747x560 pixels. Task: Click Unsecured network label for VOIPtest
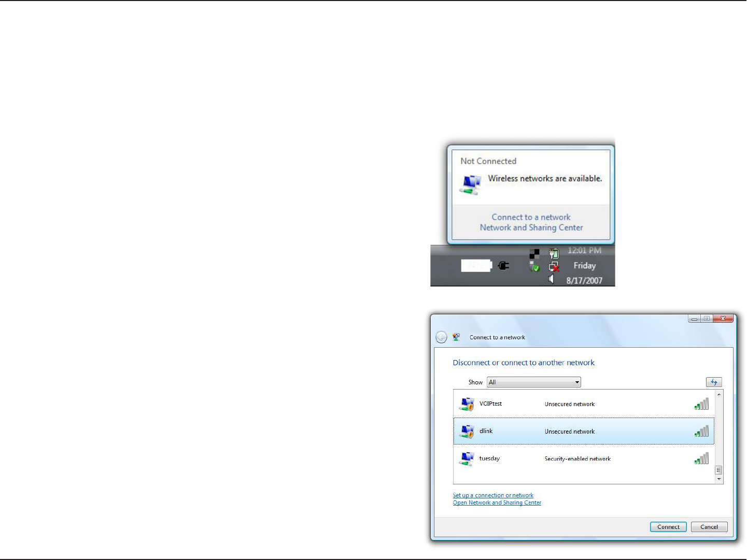(x=570, y=404)
